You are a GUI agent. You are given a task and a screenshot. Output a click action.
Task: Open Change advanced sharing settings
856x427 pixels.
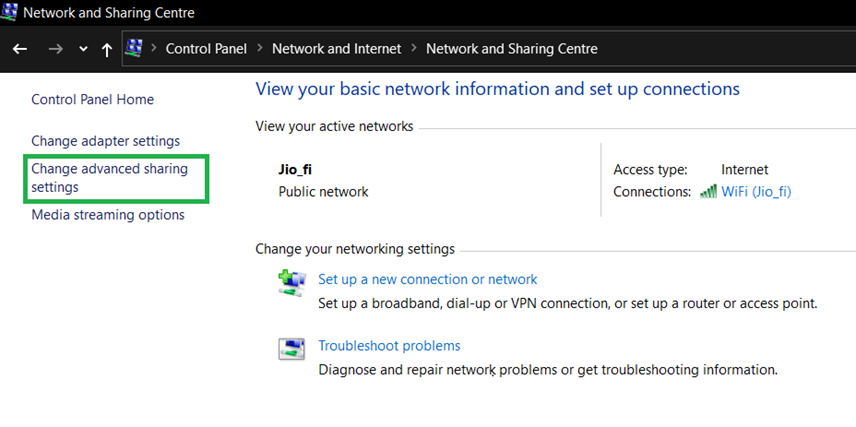(109, 177)
